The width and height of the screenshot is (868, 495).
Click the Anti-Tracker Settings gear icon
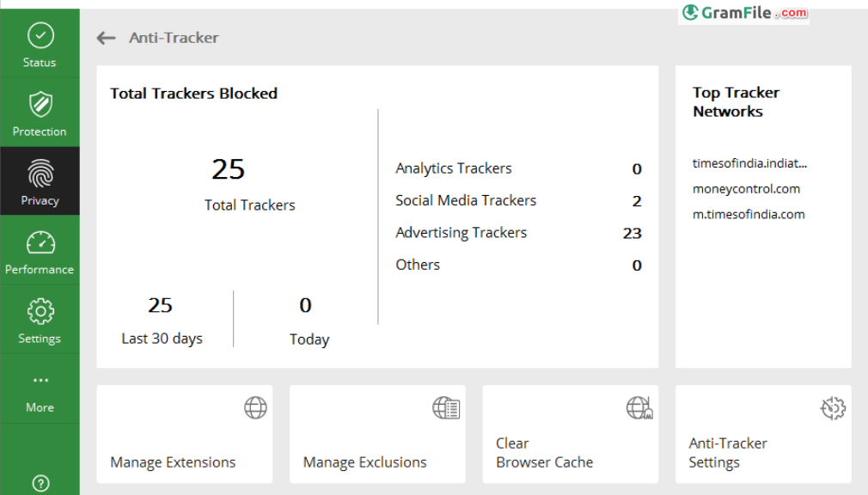coord(833,408)
